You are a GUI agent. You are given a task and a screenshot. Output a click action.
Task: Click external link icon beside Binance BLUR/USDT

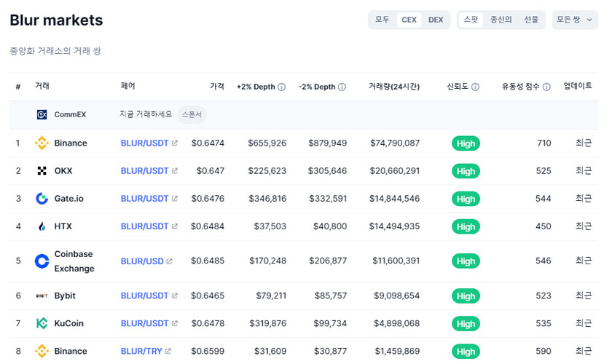(x=174, y=143)
